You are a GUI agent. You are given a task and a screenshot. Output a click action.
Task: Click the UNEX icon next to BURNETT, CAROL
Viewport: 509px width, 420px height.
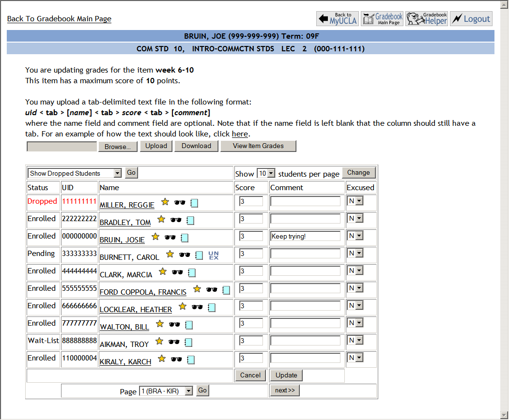point(214,255)
